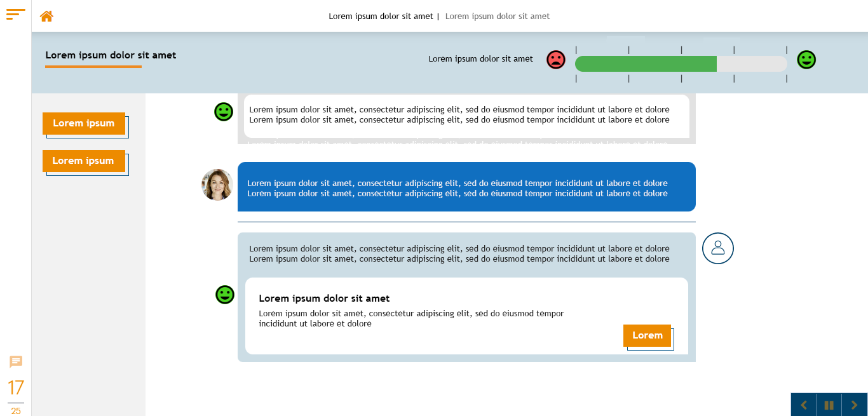The width and height of the screenshot is (868, 416).
Task: Click the smiley beside the white card
Action: [x=225, y=295]
